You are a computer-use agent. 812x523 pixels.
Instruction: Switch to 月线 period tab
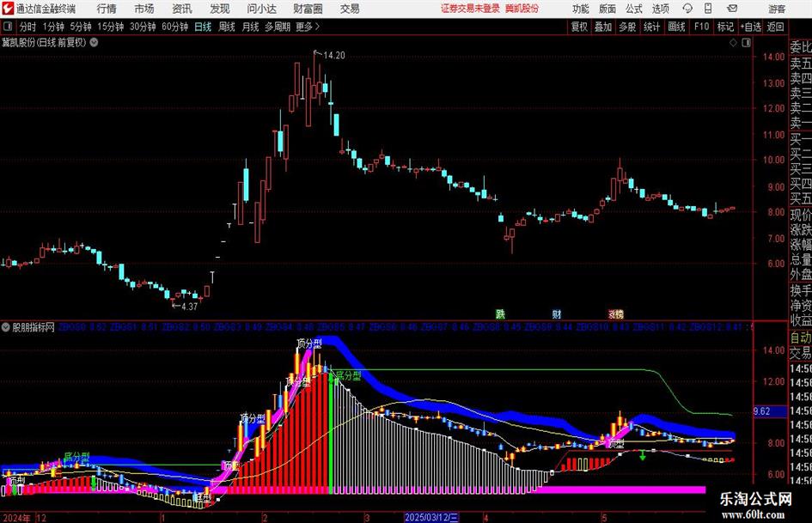point(250,27)
